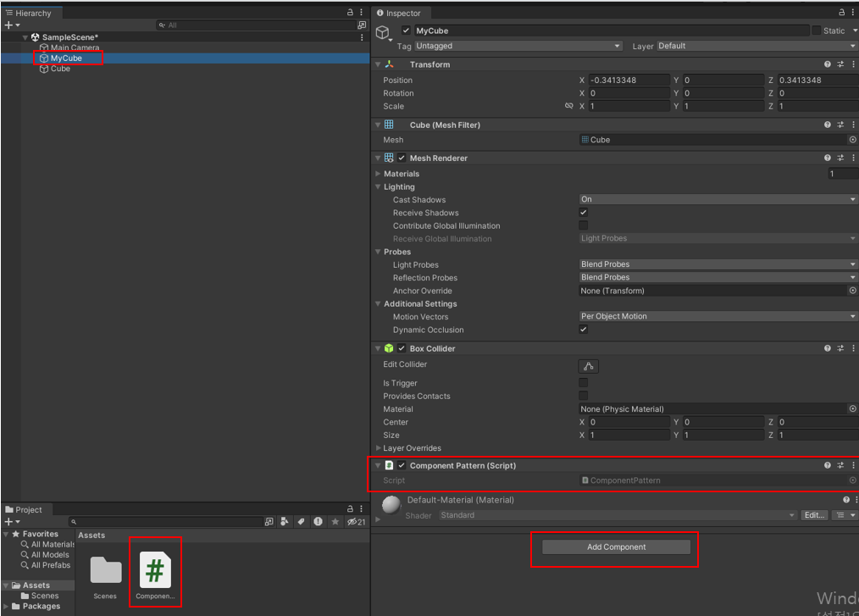
Task: Enable the Static checkbox
Action: click(x=817, y=31)
